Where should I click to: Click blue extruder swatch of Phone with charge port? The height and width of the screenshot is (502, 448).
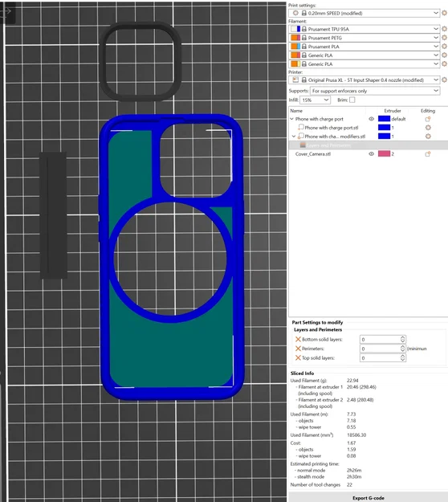pos(384,119)
